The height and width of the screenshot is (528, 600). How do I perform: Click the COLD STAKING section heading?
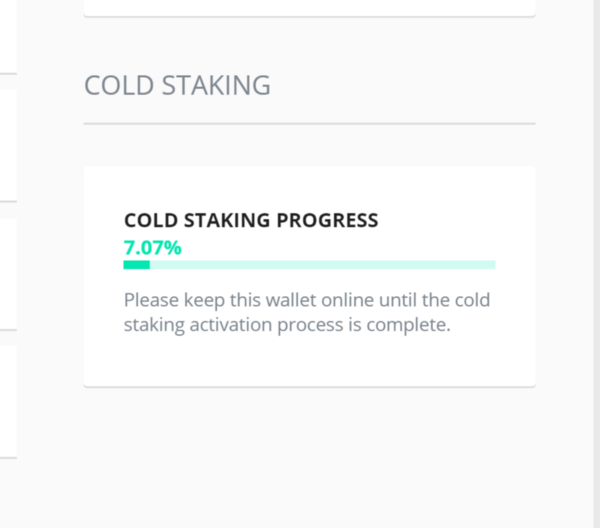coord(177,85)
